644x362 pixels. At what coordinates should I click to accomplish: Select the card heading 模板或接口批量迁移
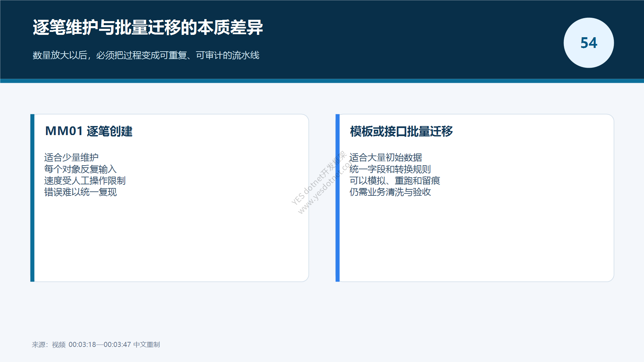pos(401,131)
